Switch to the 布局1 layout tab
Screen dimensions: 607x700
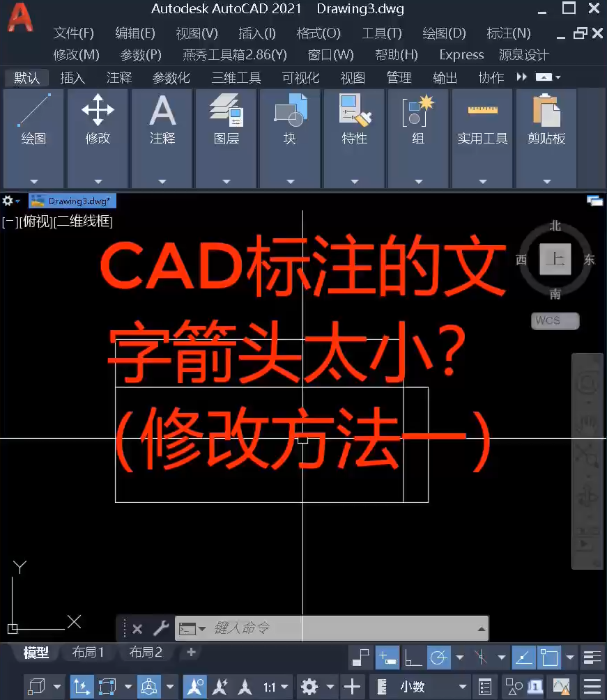pyautogui.click(x=88, y=652)
